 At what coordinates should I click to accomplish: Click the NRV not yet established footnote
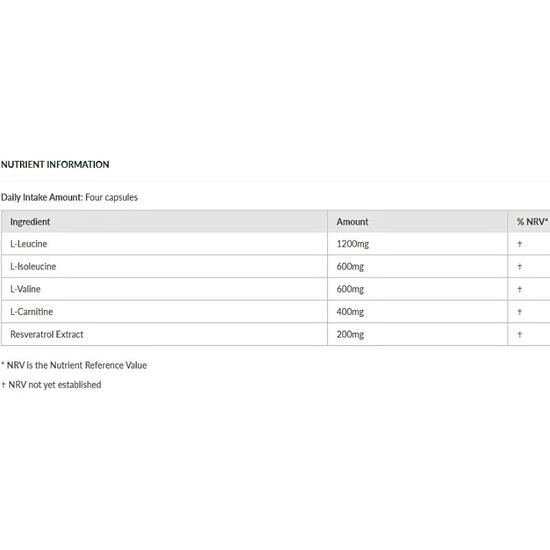(51, 385)
